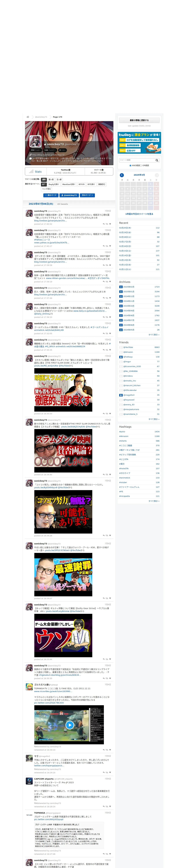Open list icon for 2024年11月 archive
186x868 pixels.
click(x=121, y=301)
